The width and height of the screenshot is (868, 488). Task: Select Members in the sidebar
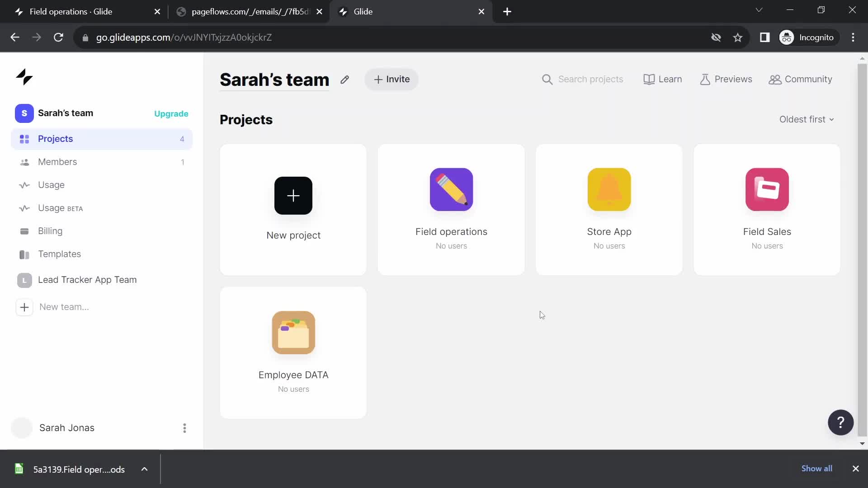click(x=102, y=162)
